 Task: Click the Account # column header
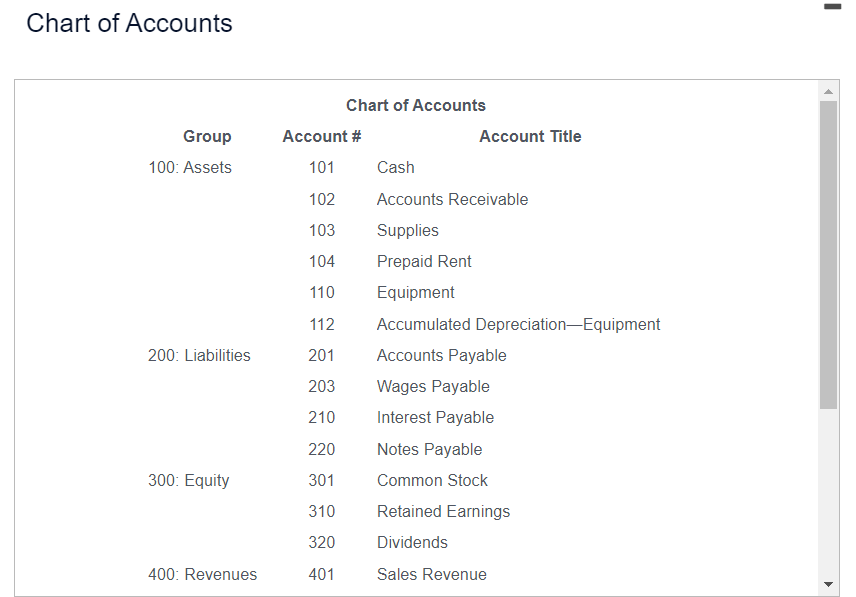click(x=322, y=136)
